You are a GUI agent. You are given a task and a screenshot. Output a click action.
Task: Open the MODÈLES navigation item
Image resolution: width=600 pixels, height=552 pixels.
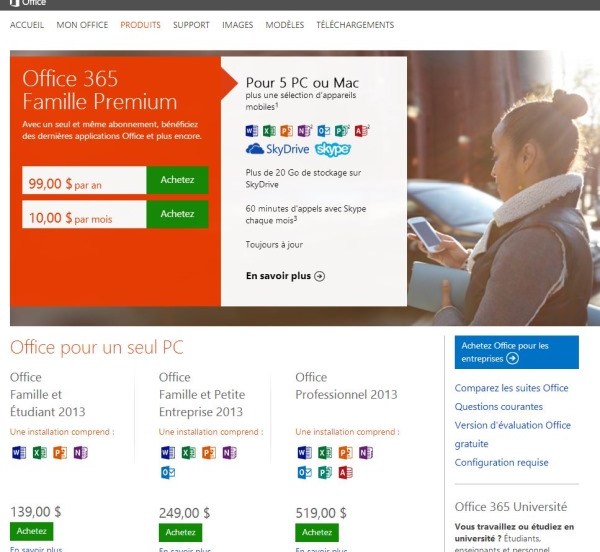(285, 25)
